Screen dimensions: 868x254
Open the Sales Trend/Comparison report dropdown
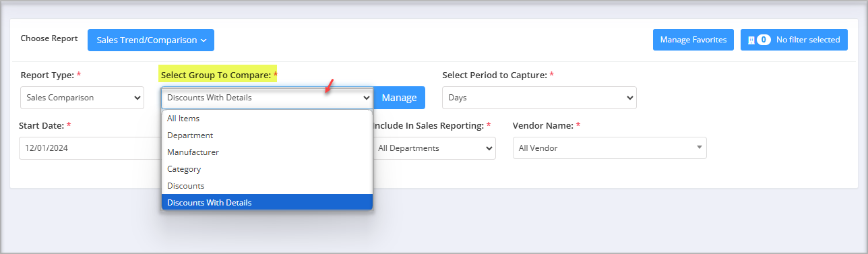(x=151, y=40)
